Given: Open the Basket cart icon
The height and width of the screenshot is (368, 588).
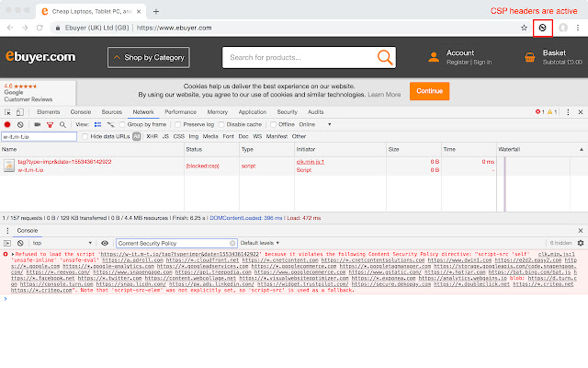Looking at the screenshot, I should [x=529, y=58].
